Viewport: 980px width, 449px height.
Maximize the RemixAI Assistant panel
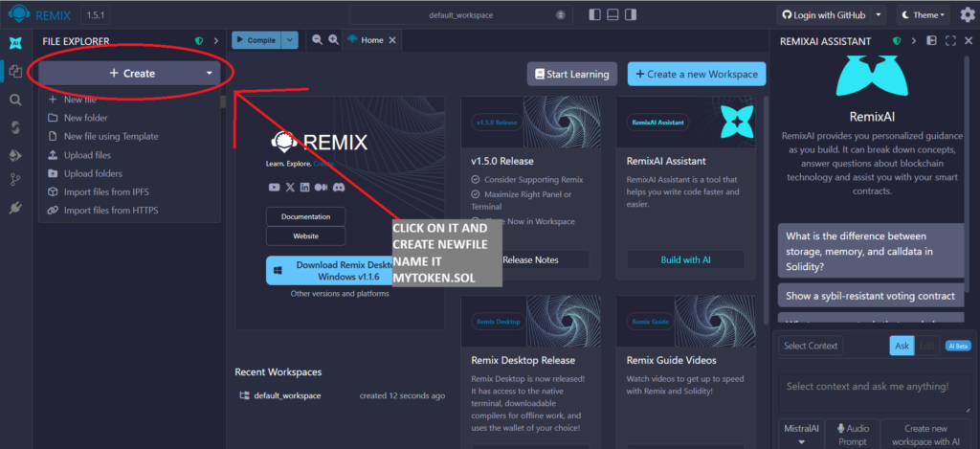click(x=950, y=41)
